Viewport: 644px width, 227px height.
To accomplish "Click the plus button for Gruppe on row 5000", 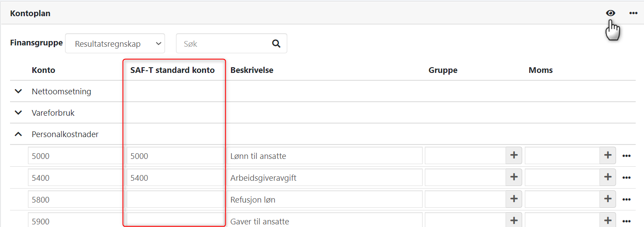I will (514, 155).
